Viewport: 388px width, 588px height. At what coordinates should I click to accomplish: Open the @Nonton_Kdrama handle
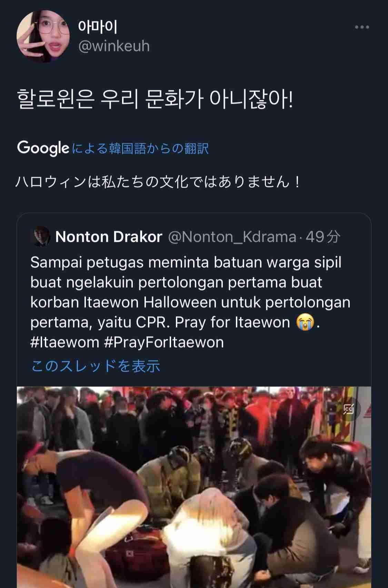(x=232, y=237)
